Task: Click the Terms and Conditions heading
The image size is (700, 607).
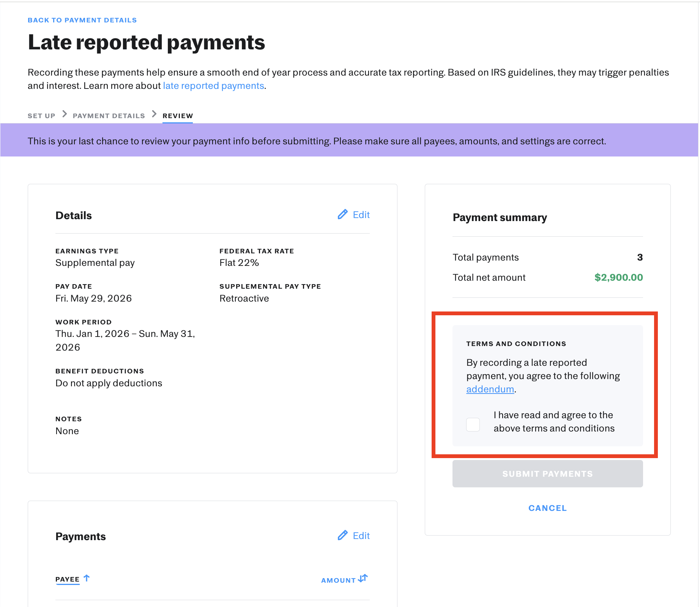Action: pos(516,344)
